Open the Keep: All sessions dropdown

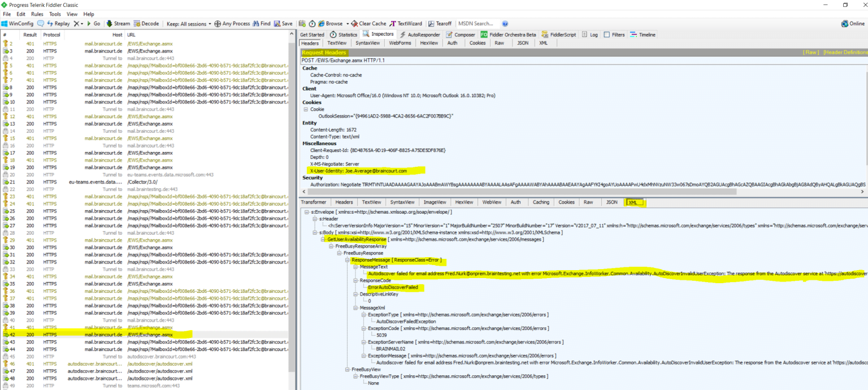(188, 24)
